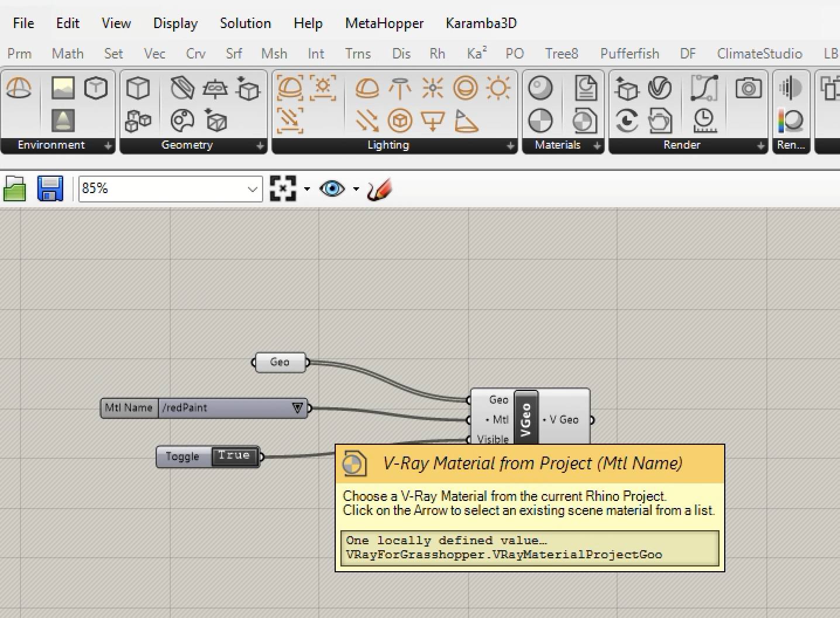This screenshot has height=618, width=840.
Task: Click the V-Ray Infinite Plane icon in Environment
Action: (19, 89)
